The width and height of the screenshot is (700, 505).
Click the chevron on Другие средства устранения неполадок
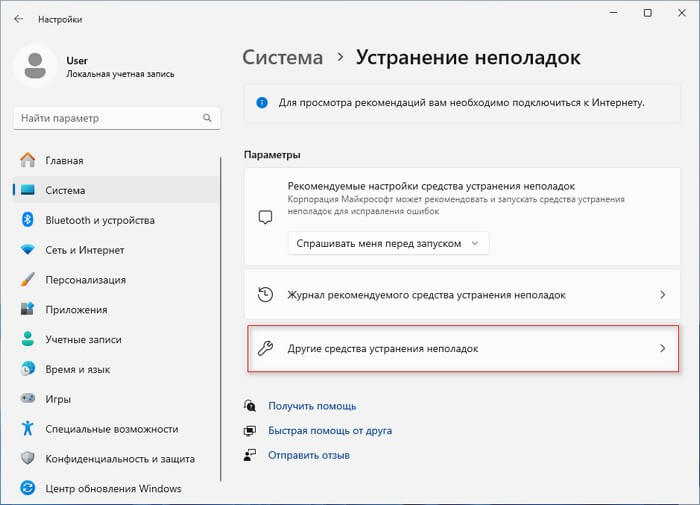tap(662, 348)
